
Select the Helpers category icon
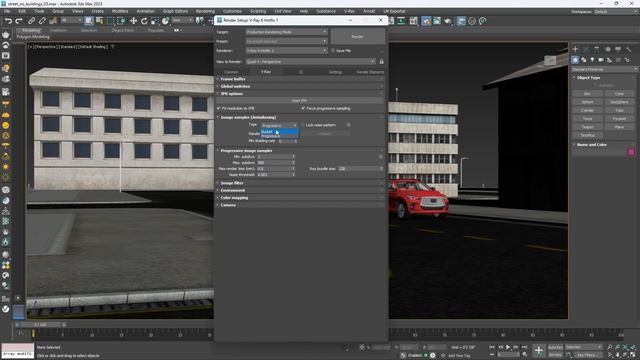(x=610, y=60)
